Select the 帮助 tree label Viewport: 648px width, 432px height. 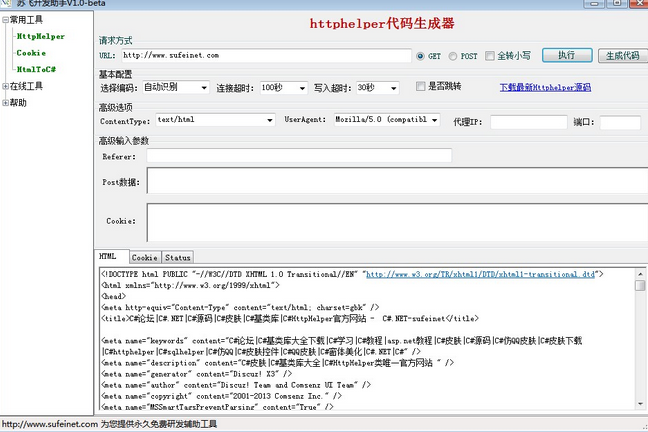pos(18,103)
